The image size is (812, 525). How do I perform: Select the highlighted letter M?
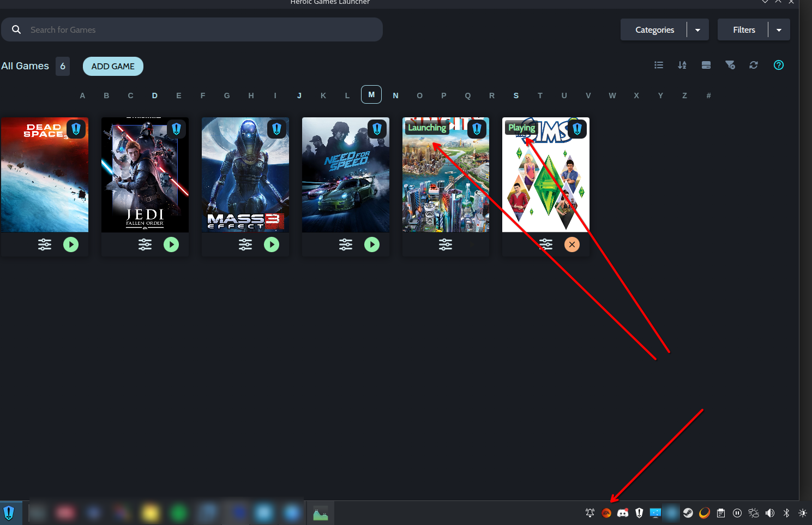pyautogui.click(x=371, y=94)
